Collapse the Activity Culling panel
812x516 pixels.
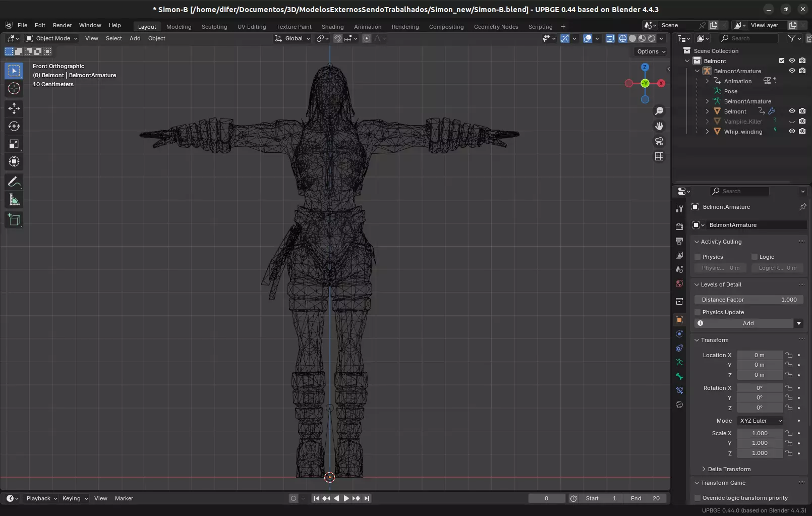tap(721, 242)
